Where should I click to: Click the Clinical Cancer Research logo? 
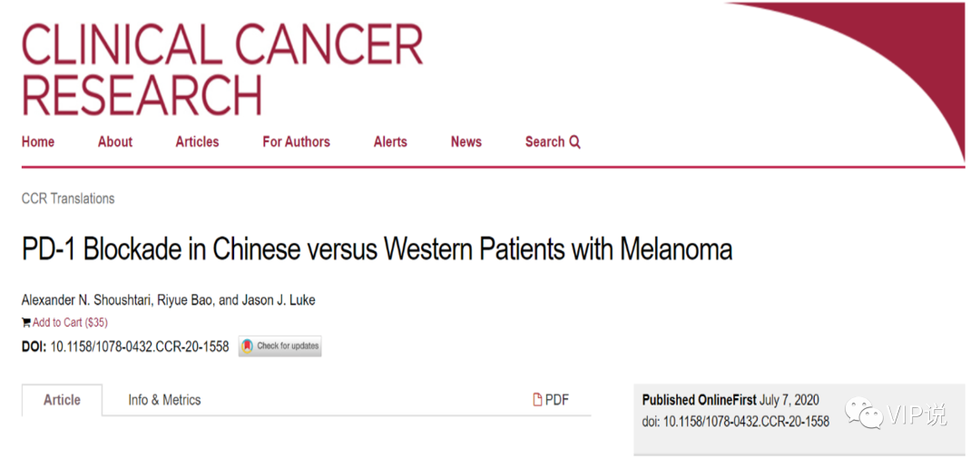(222, 68)
